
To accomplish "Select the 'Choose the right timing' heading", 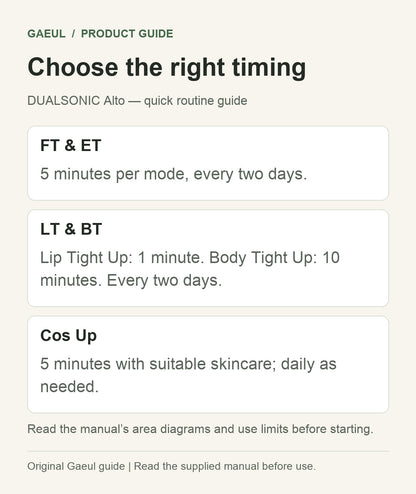I will tap(167, 68).
